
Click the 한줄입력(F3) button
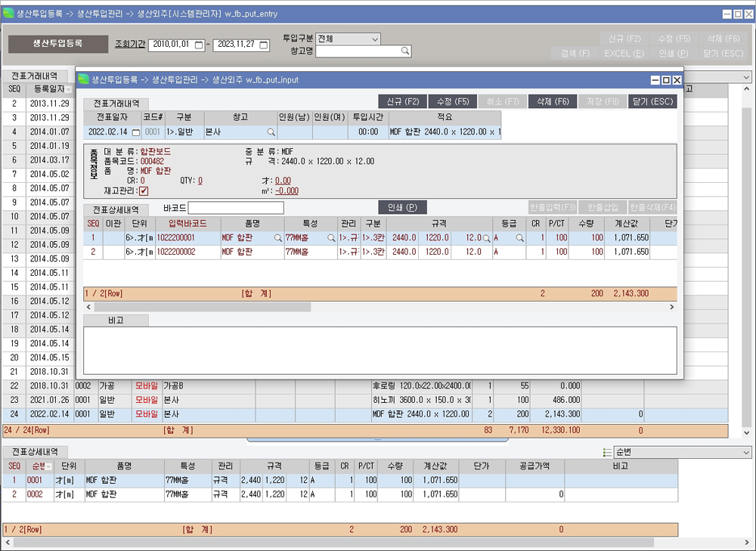(x=553, y=207)
